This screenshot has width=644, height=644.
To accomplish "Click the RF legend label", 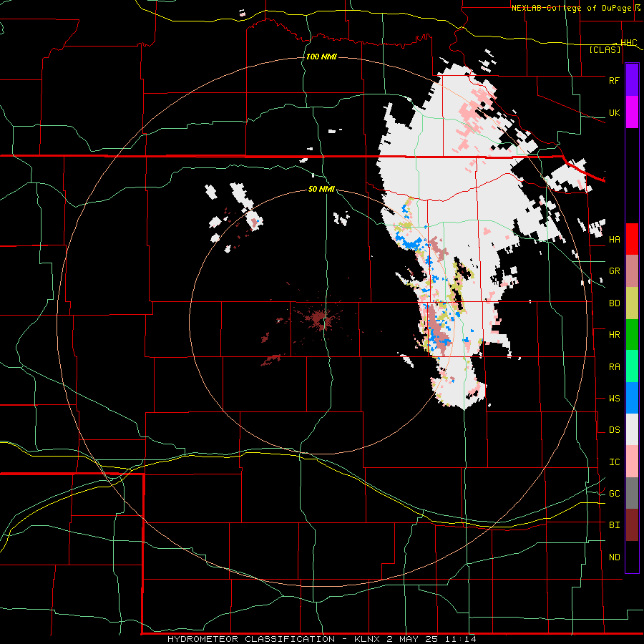I will 614,80.
